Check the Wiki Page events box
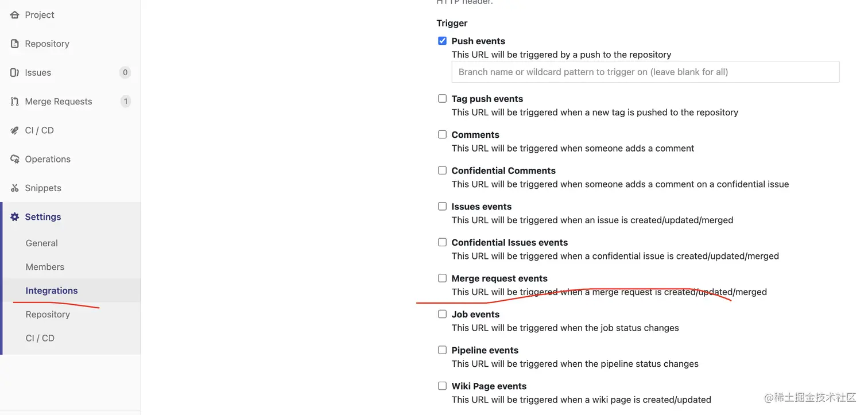The height and width of the screenshot is (415, 868). (x=442, y=386)
